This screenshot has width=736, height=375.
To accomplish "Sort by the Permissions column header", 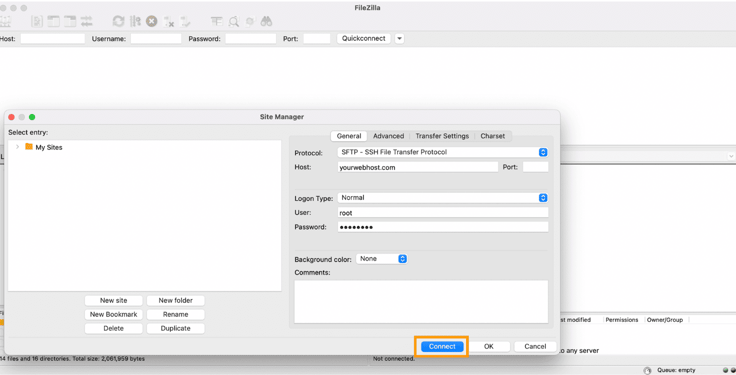I will (x=621, y=320).
